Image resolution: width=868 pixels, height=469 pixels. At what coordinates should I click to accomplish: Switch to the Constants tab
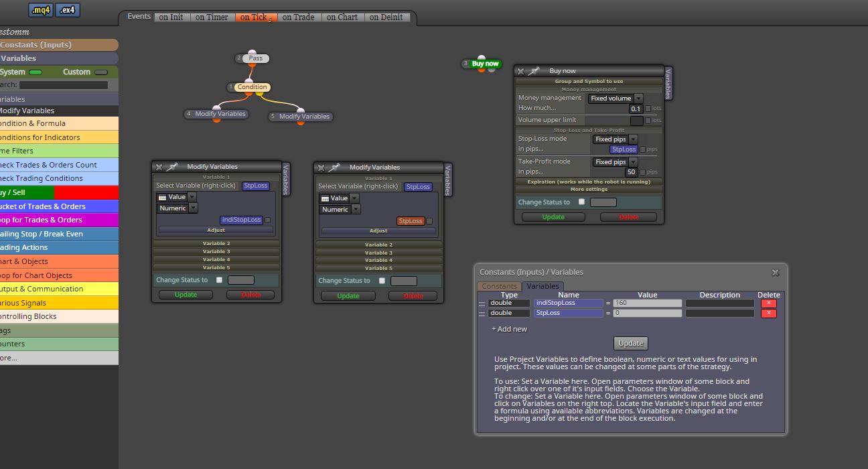pos(499,286)
